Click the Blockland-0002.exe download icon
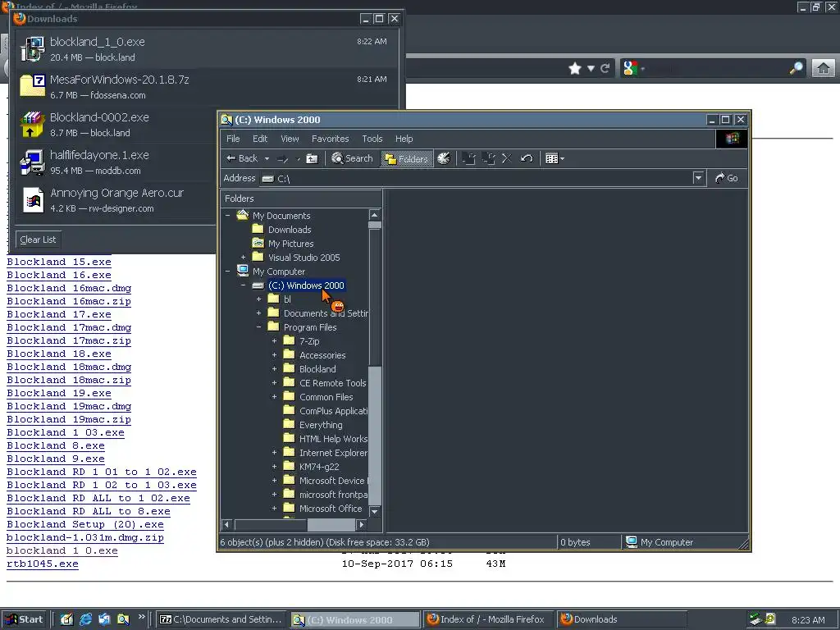The image size is (840, 630). click(33, 125)
